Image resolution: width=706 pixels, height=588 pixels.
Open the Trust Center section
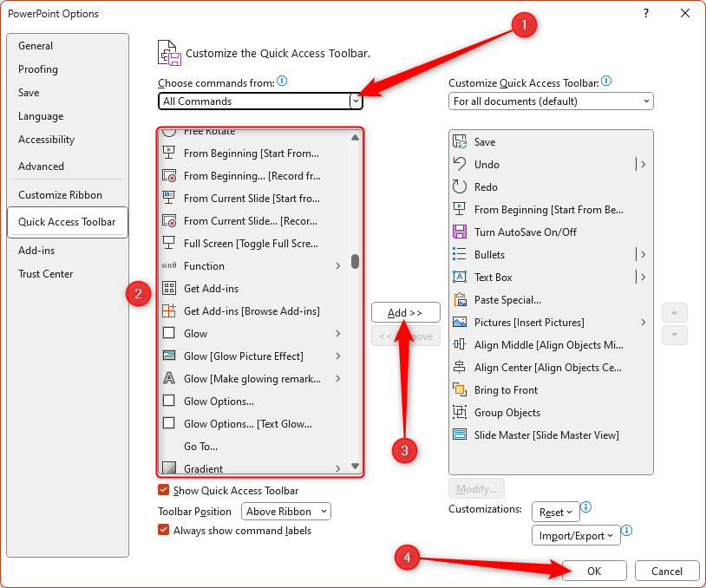click(x=45, y=273)
